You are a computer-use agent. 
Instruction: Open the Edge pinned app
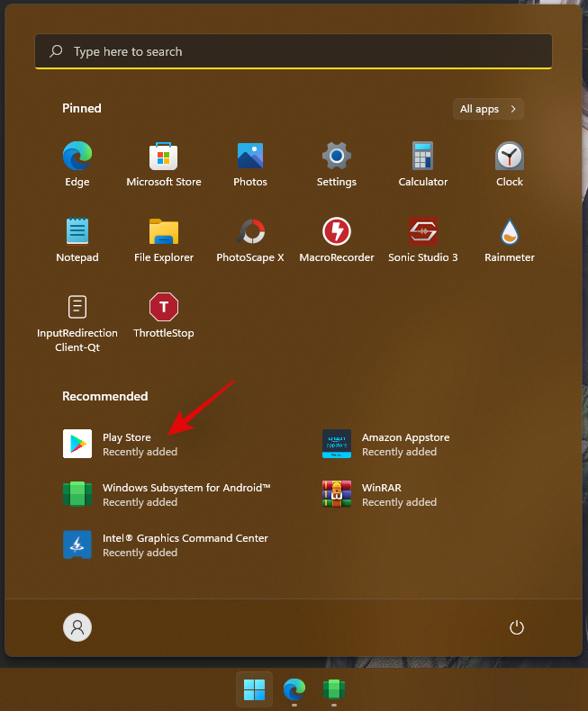click(x=77, y=164)
